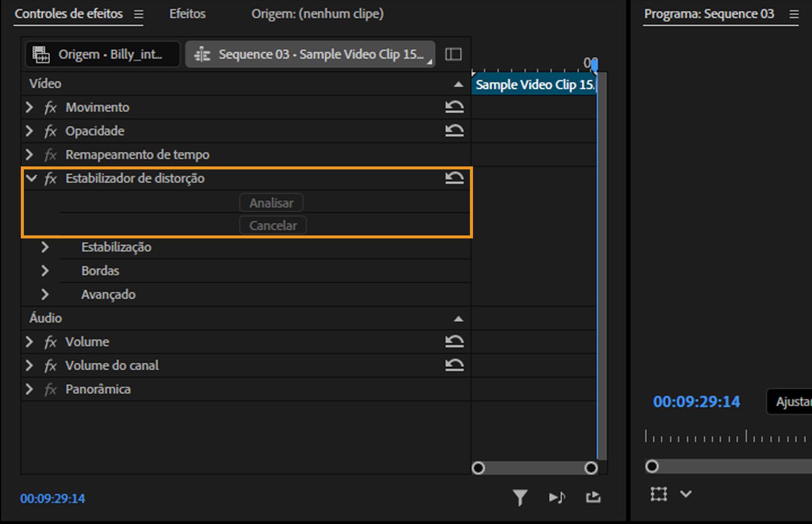This screenshot has height=524, width=812.
Task: Reset the Estabilizador de distorção effect
Action: (x=454, y=178)
